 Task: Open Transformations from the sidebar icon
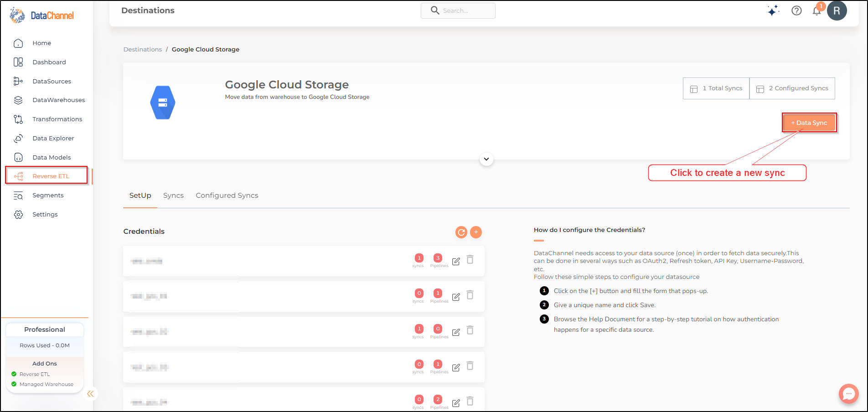click(x=18, y=119)
